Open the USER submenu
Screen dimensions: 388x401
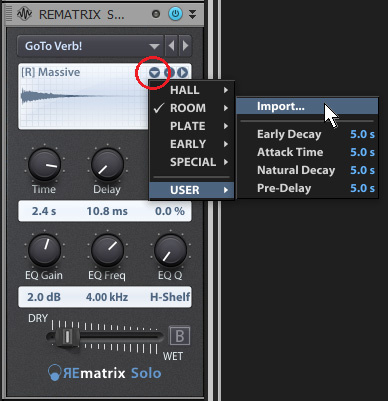click(x=192, y=190)
